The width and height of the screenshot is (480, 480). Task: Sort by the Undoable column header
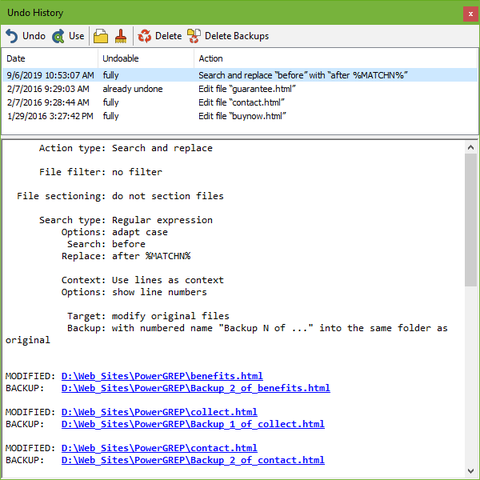point(146,58)
